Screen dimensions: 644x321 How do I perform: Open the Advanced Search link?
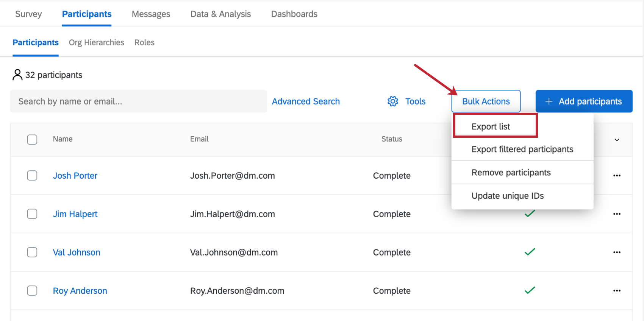(306, 101)
